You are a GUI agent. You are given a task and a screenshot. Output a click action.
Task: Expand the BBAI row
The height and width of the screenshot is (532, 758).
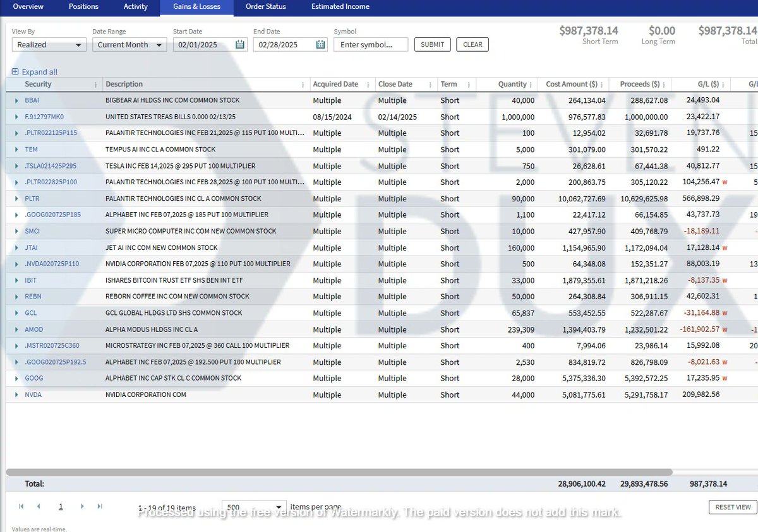[x=16, y=100]
